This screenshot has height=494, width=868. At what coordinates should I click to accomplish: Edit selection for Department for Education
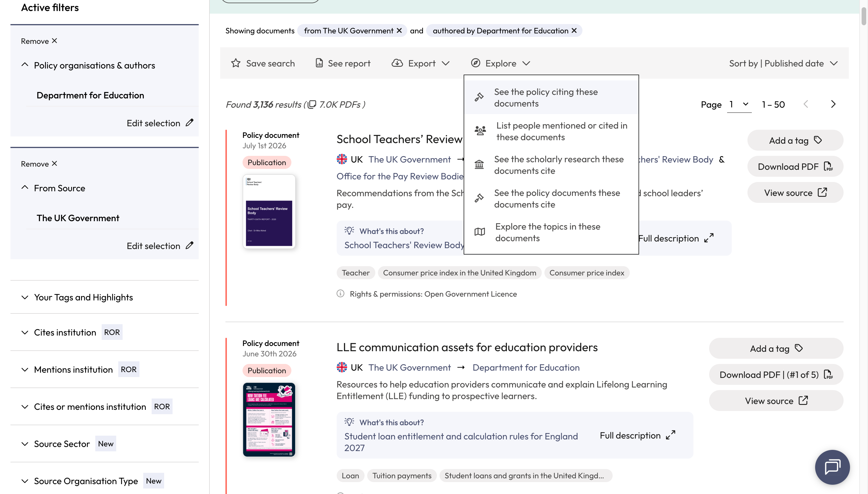[160, 123]
